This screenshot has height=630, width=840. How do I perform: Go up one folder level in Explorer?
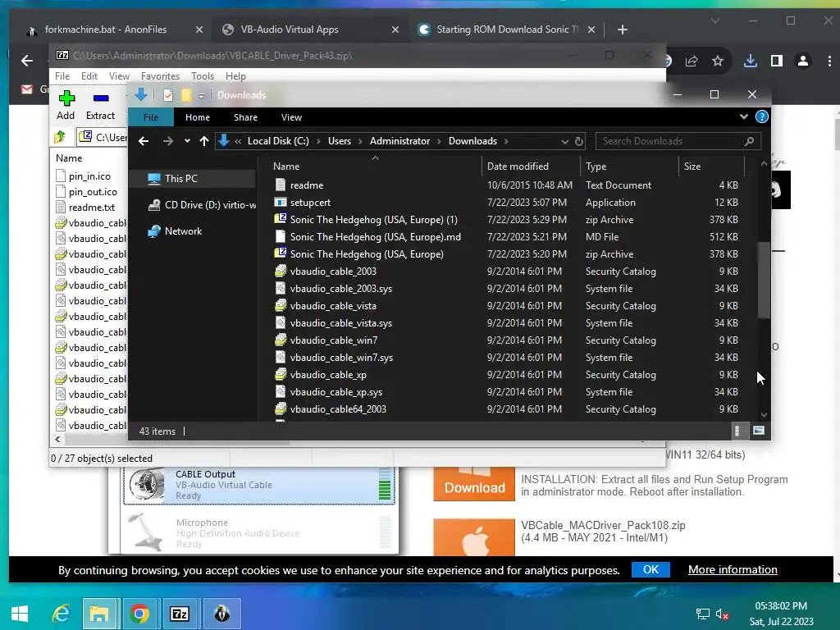click(203, 141)
